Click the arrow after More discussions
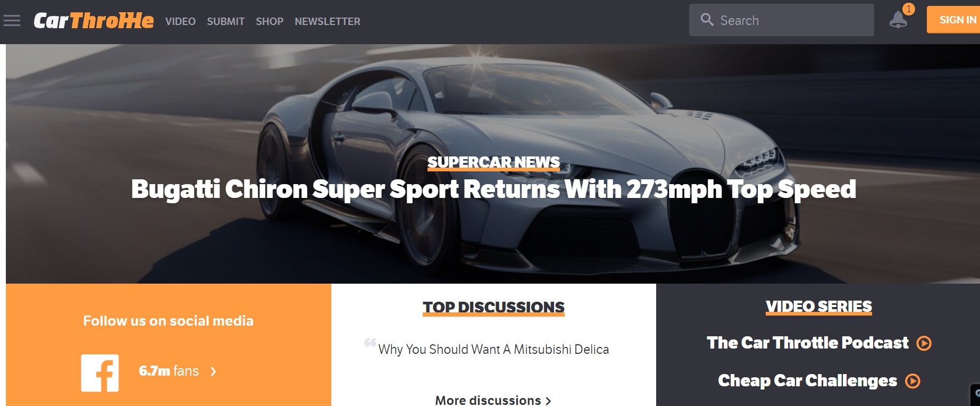The width and height of the screenshot is (980, 406). tap(548, 401)
